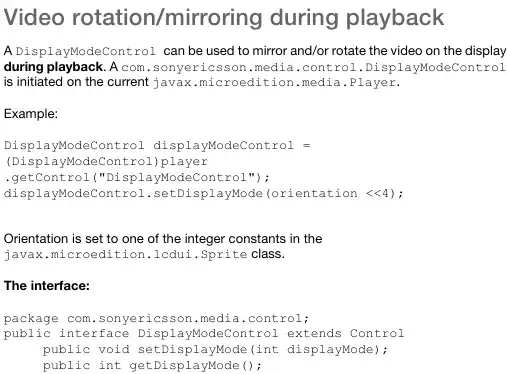
Task: Click the inline DisplayModeControl code term
Action: point(86,51)
